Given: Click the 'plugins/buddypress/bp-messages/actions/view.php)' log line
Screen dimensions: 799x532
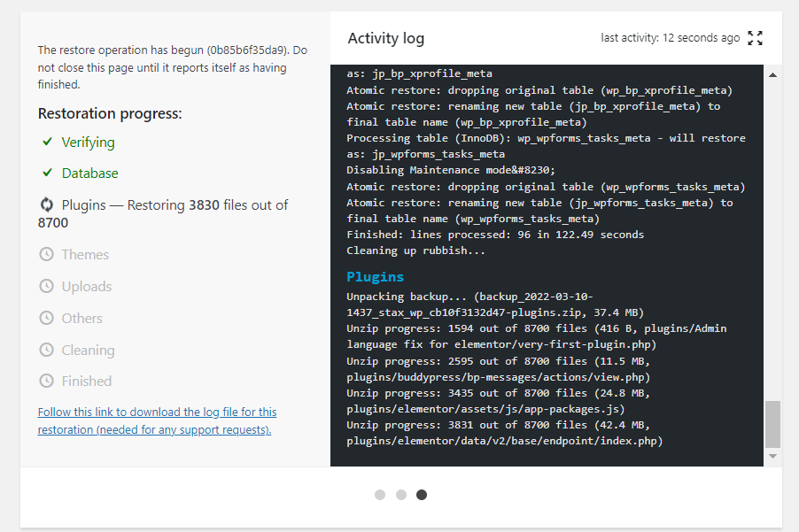Looking at the screenshot, I should click(499, 377).
